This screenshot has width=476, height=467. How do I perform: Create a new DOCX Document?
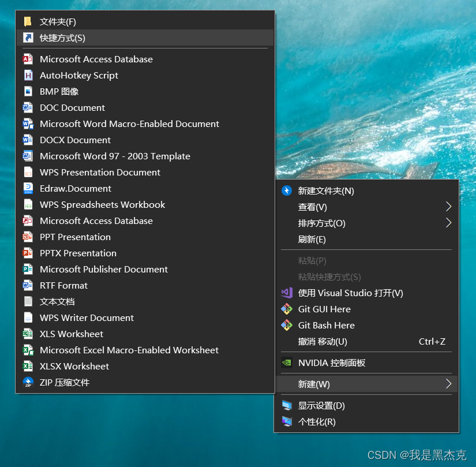pyautogui.click(x=145, y=140)
